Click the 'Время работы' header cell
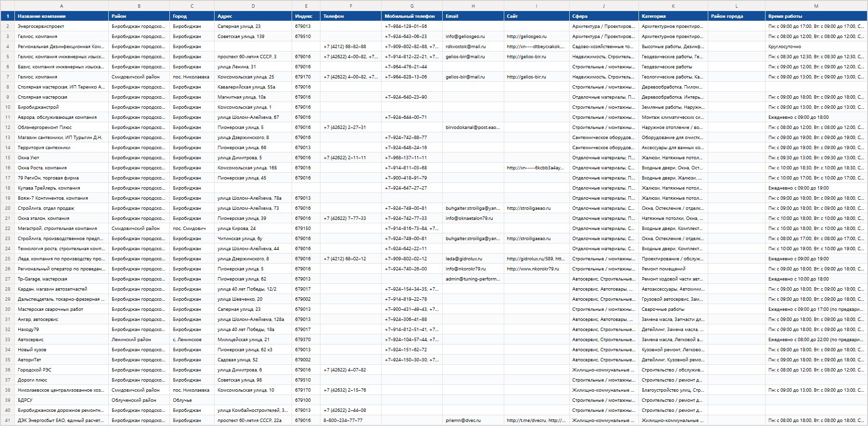 (x=816, y=16)
